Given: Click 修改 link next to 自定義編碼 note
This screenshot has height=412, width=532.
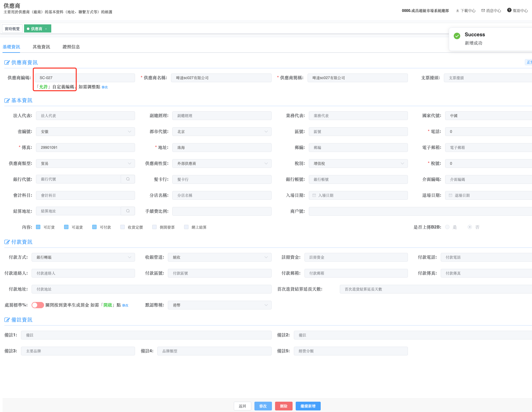Looking at the screenshot, I should pos(105,87).
